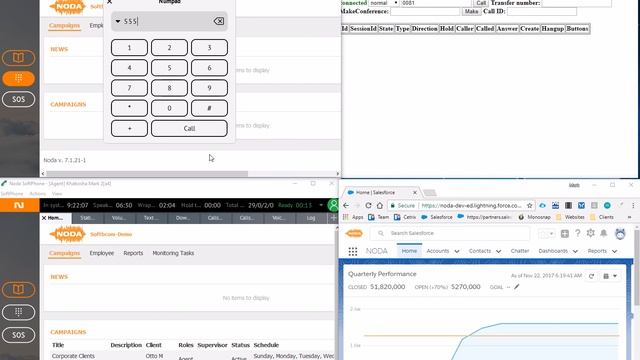Open the 'normal' dropdown in the test page
Screen dimensions: 640x360
pyautogui.click(x=384, y=3)
